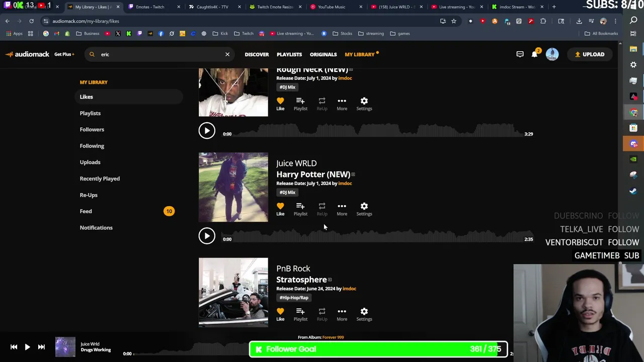ReUp the Stratosphere track

pos(322,314)
